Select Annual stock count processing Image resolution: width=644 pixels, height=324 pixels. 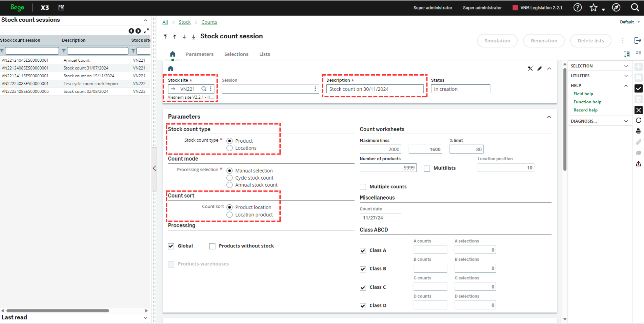coord(229,185)
